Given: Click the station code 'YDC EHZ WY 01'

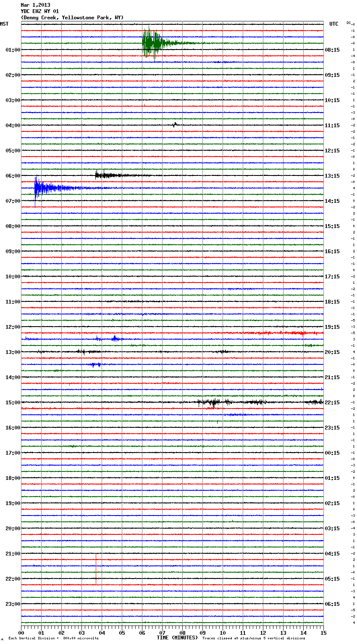Looking at the screenshot, I should click(39, 11).
